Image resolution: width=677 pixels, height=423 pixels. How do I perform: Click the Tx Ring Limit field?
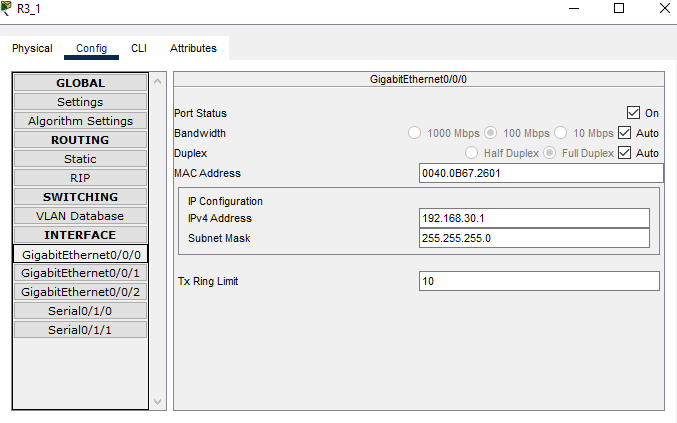pyautogui.click(x=538, y=281)
